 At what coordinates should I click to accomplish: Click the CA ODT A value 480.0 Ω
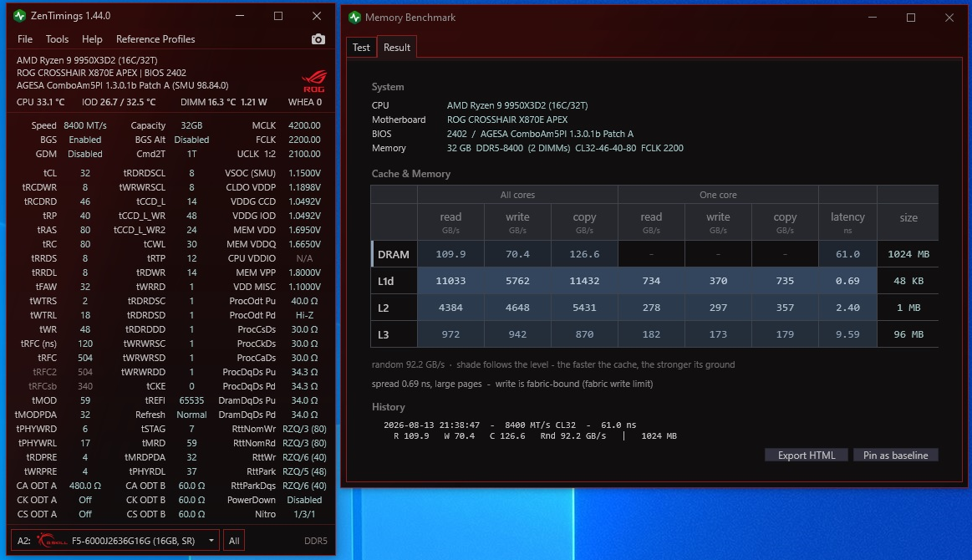85,486
